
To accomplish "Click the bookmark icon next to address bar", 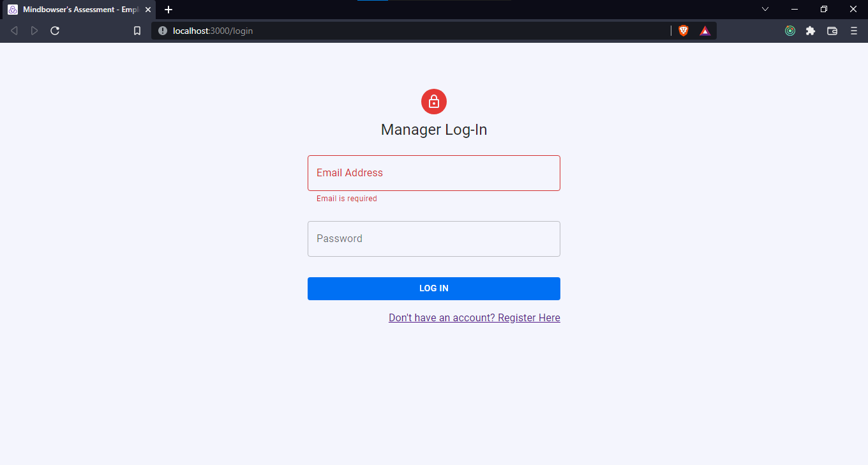I will [x=137, y=30].
